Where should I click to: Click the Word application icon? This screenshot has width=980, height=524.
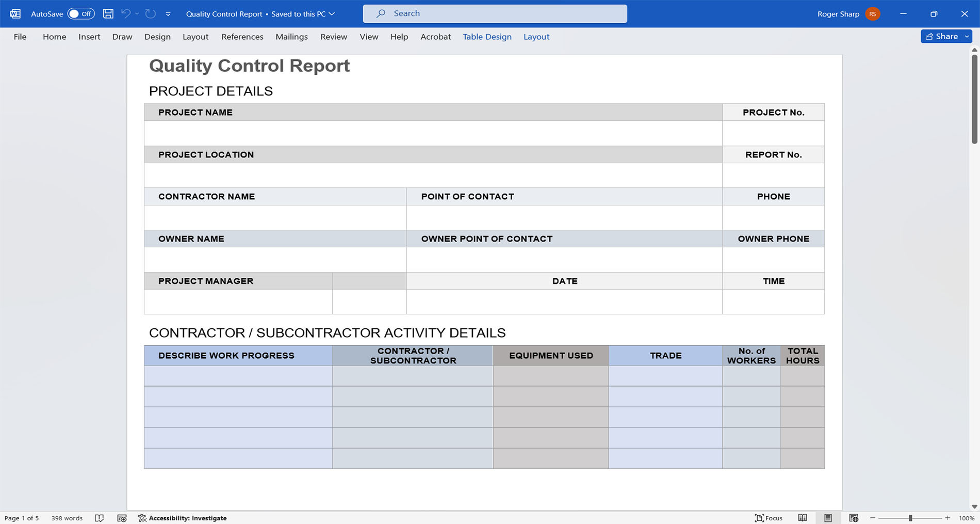click(x=15, y=14)
